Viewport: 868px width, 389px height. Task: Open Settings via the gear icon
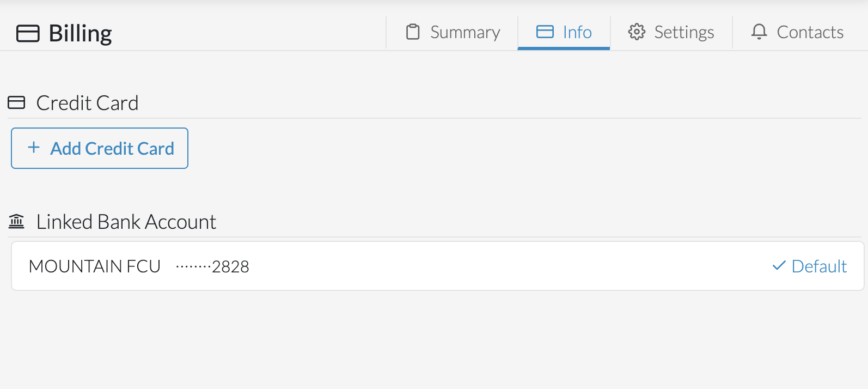[x=636, y=32]
